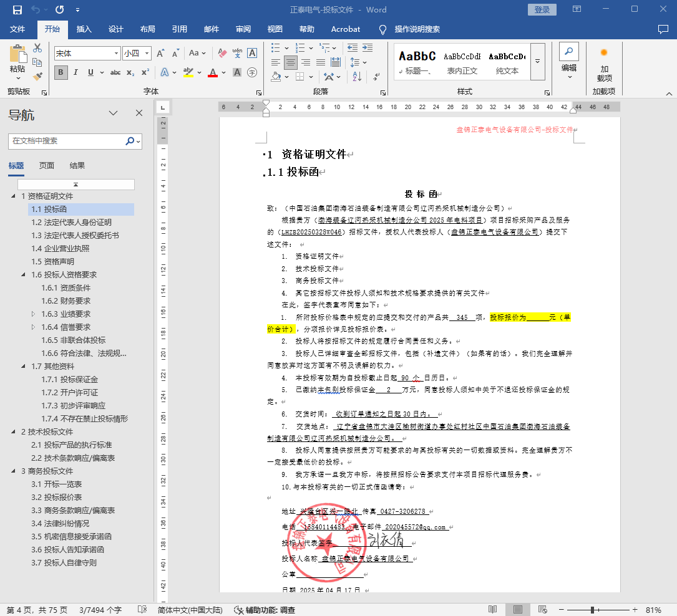The height and width of the screenshot is (616, 677).
Task: Open the 插入 (Insert) ribbon tab
Action: [x=84, y=29]
